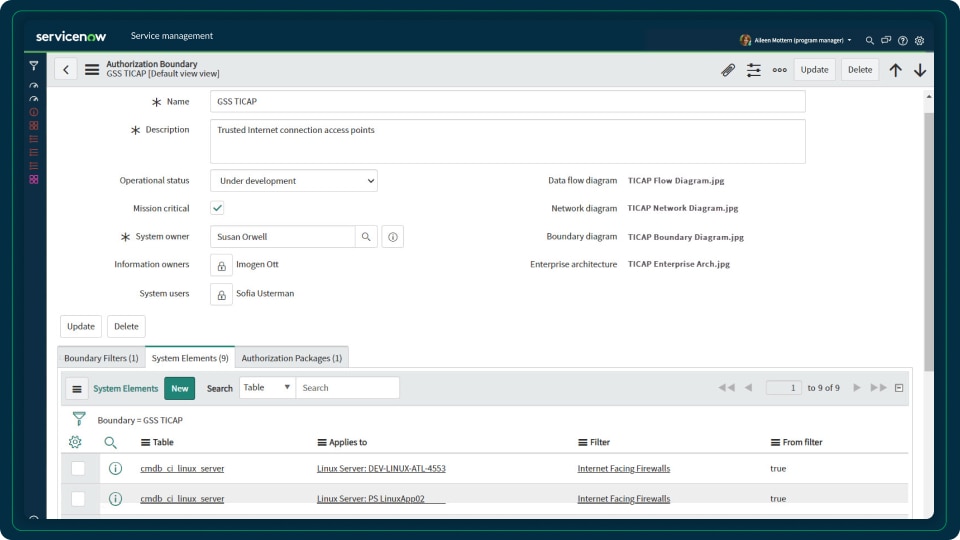Click the funnel filter icon above the list

click(x=79, y=419)
